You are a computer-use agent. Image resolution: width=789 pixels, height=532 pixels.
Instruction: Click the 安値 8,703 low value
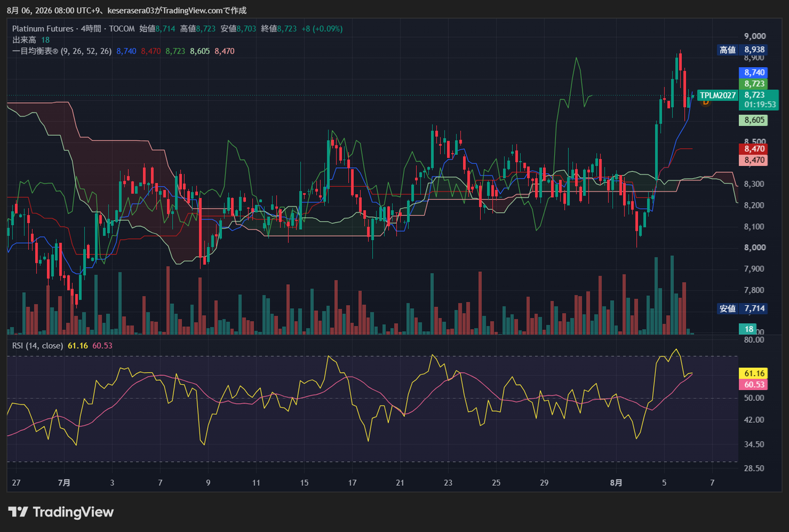pos(239,29)
